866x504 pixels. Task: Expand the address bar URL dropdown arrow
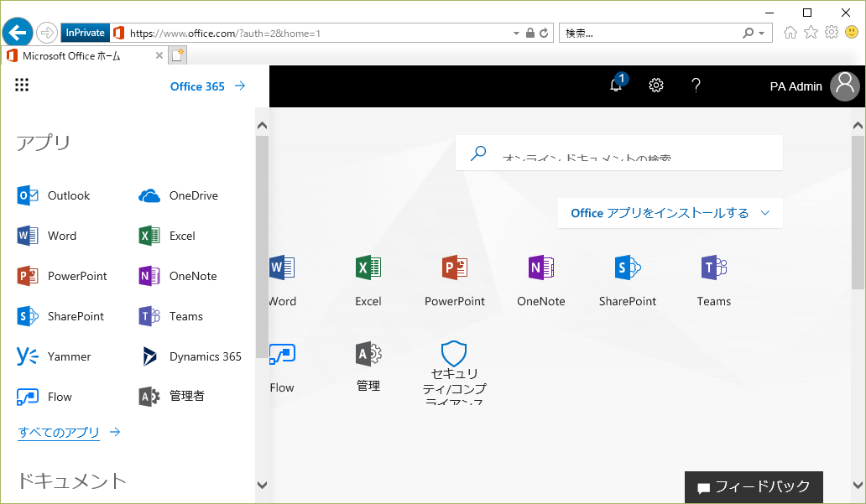click(516, 33)
